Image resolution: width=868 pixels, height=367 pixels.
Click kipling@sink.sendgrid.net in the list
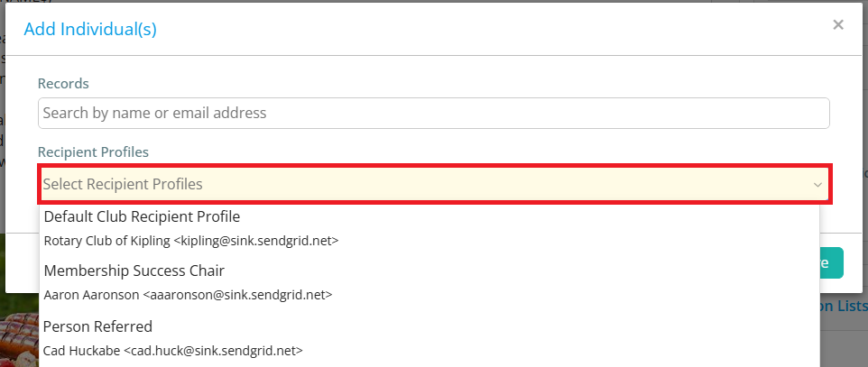point(256,241)
